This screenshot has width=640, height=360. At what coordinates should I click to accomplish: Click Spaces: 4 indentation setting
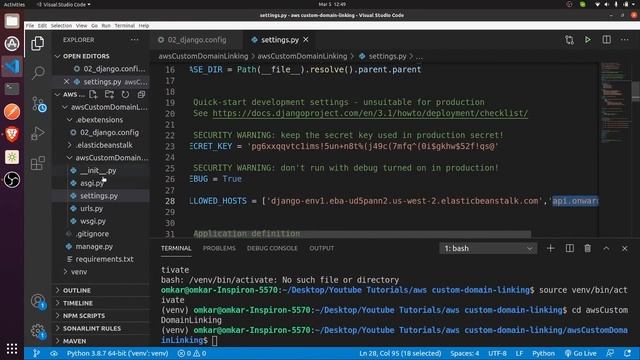pos(464,353)
